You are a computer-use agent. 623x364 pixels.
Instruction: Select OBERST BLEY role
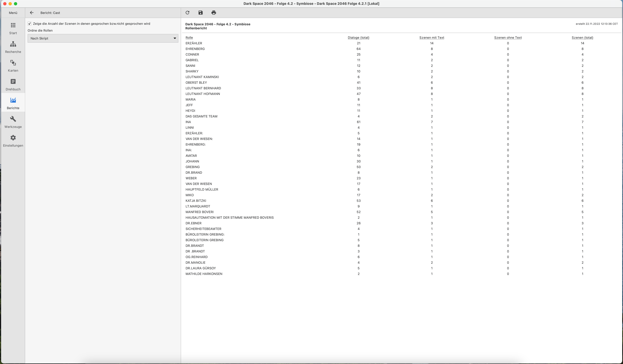tap(196, 83)
